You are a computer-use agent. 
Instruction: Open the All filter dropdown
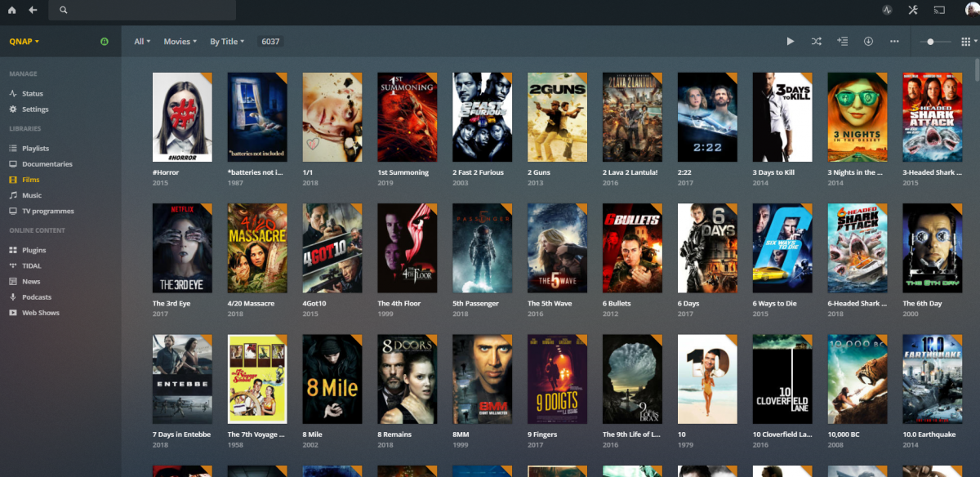coord(142,41)
